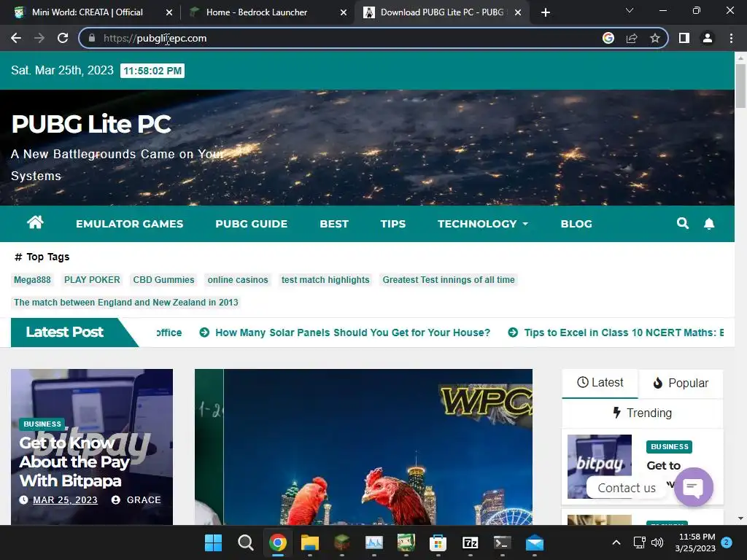Viewport: 747px width, 560px height.
Task: Open tab search chevron in title bar
Action: (x=630, y=10)
